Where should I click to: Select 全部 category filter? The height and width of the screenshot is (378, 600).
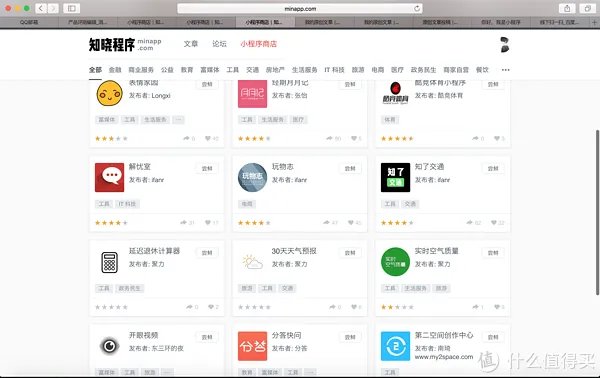coord(95,70)
